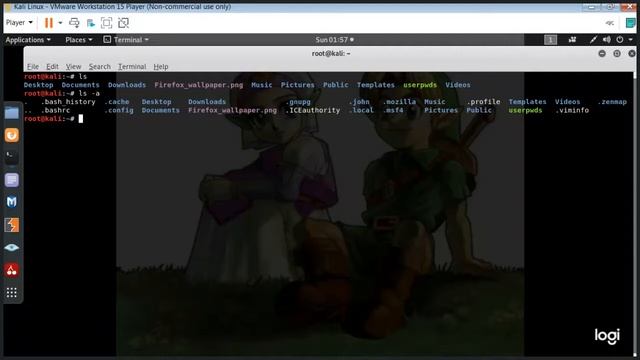The image size is (640, 360).
Task: Open the File menu in the terminal
Action: click(33, 67)
